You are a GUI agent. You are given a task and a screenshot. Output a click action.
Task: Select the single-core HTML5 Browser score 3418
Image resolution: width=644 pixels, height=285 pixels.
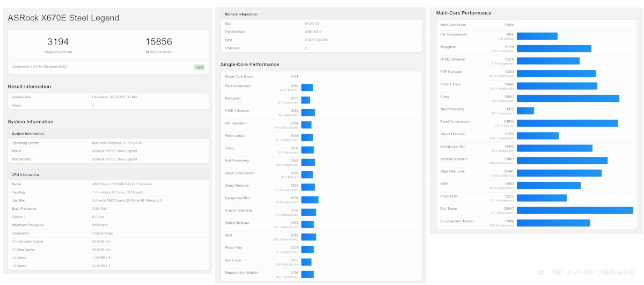(x=295, y=111)
